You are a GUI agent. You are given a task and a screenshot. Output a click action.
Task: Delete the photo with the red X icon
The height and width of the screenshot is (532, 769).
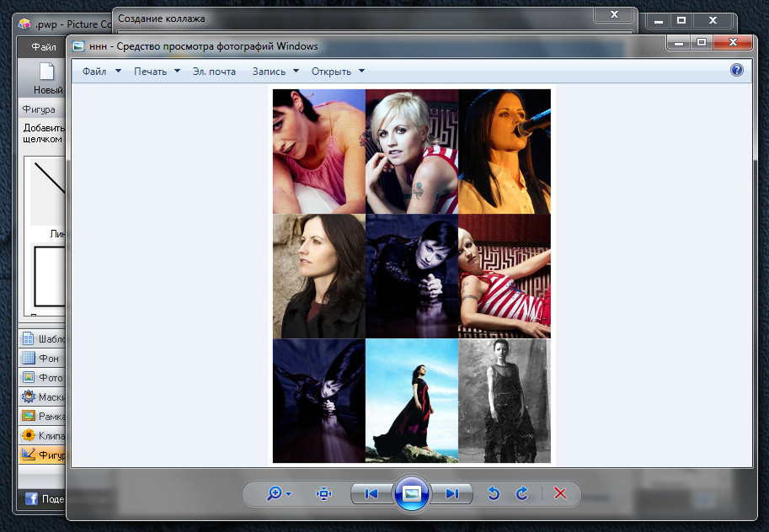click(560, 493)
